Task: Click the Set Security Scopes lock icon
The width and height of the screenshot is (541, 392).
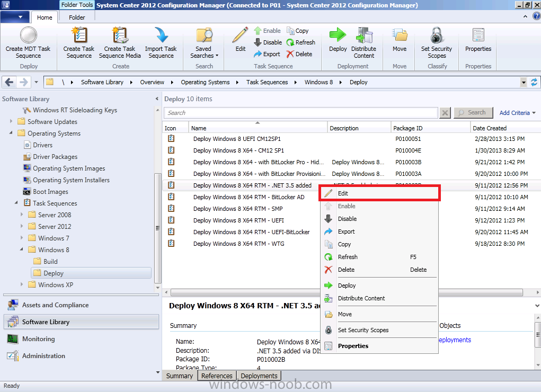Action: tap(437, 35)
